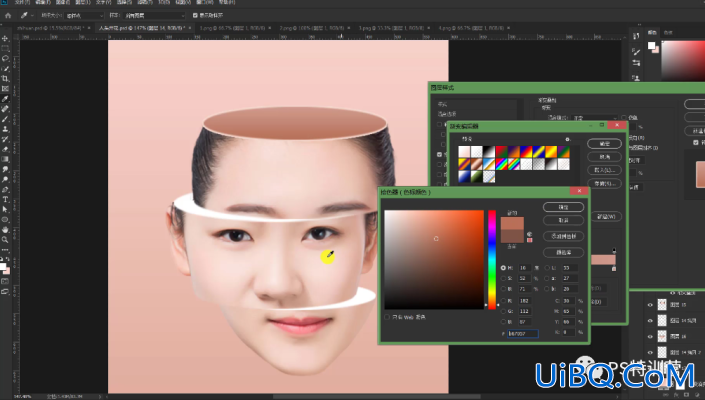Click the hex color input field
Viewport: 705px width, 400px height.
tap(522, 333)
